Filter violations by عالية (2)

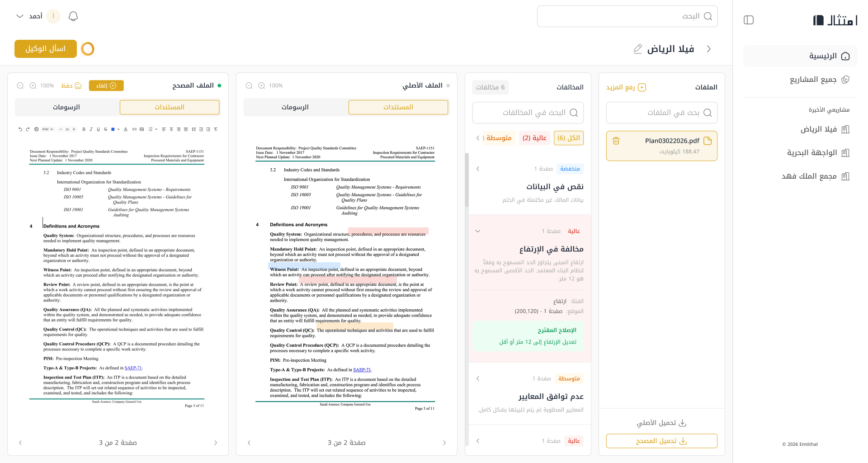[x=534, y=138]
